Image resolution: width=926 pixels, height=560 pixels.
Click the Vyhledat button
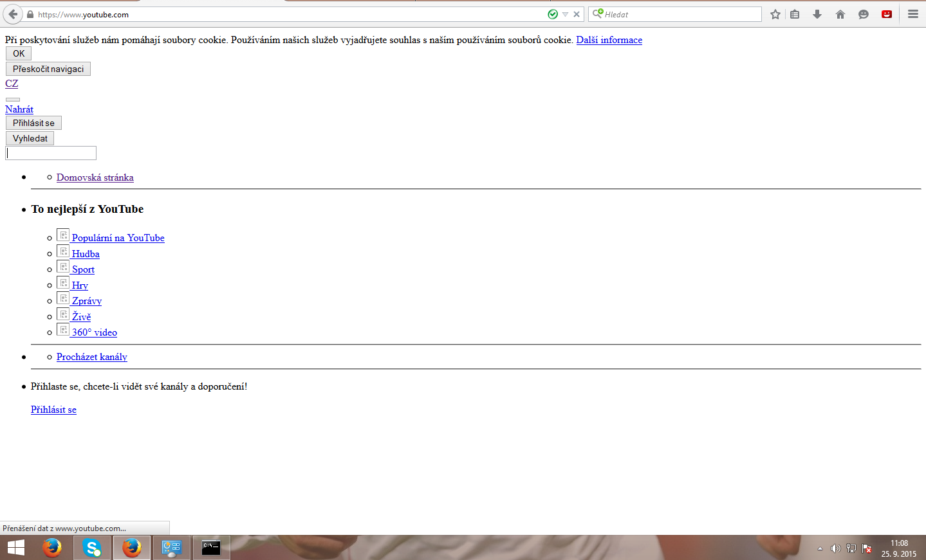[30, 138]
